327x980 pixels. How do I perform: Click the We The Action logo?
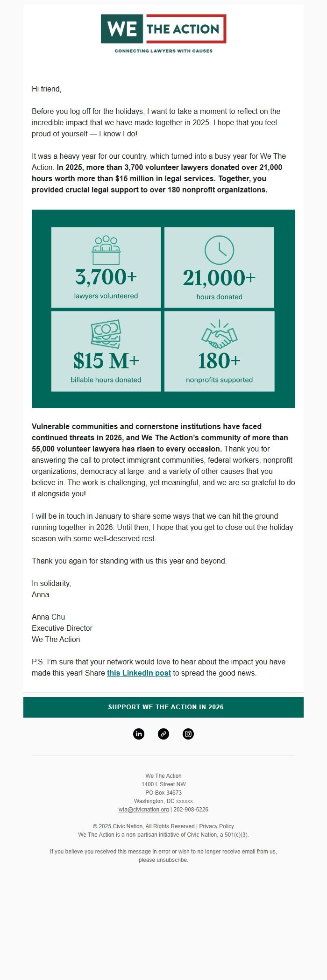pos(163,29)
